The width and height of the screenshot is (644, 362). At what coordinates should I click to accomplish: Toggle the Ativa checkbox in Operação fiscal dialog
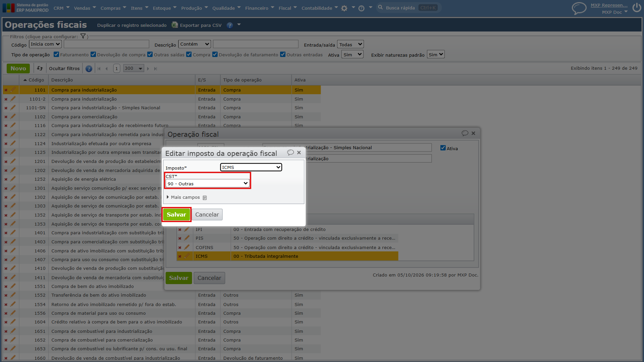443,148
